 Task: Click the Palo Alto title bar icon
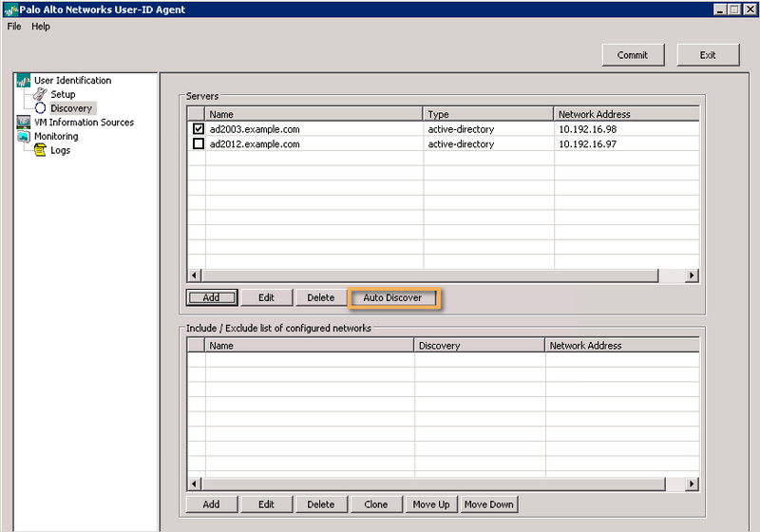coord(9,9)
